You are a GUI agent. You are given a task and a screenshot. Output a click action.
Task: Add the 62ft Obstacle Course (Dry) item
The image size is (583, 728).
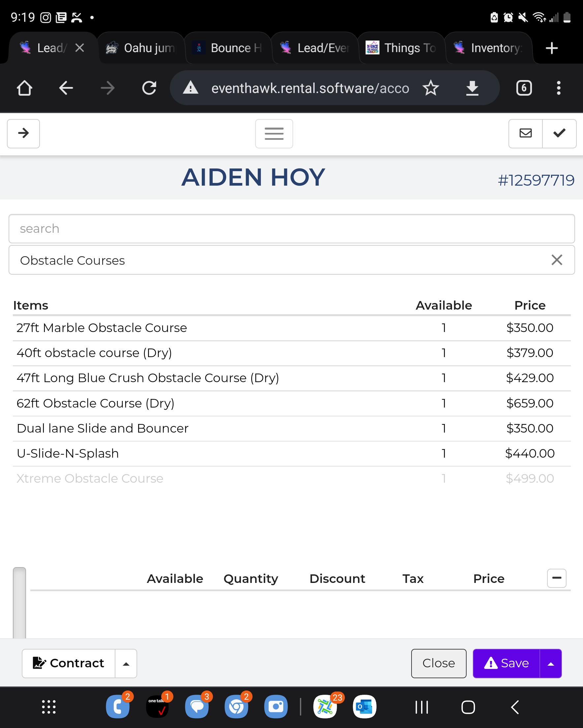[96, 403]
